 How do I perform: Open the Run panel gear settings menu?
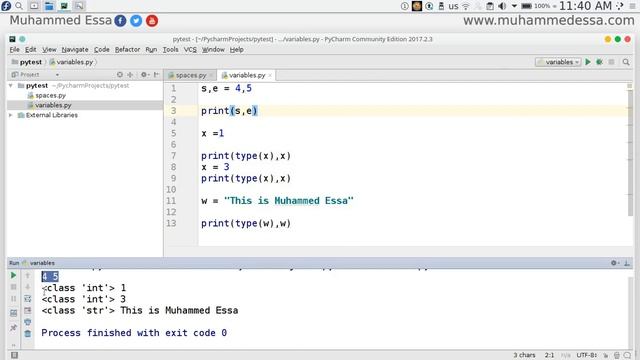pyautogui.click(x=615, y=263)
